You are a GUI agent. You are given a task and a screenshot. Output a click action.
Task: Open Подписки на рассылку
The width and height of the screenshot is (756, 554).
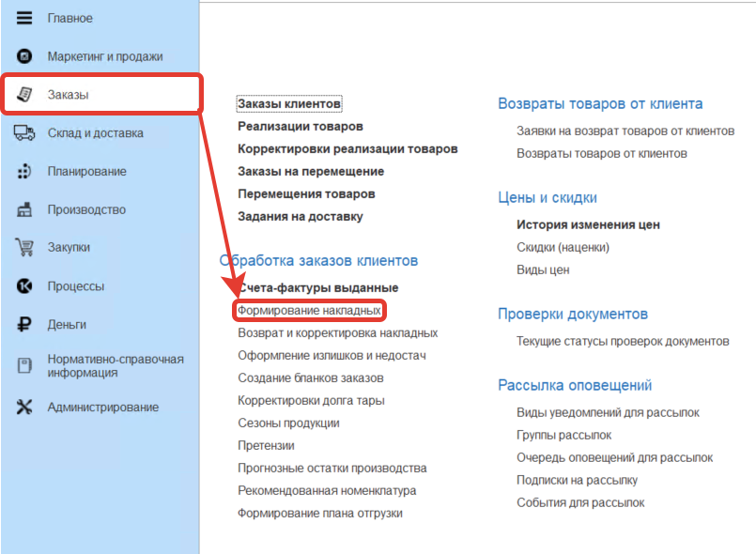pyautogui.click(x=577, y=480)
